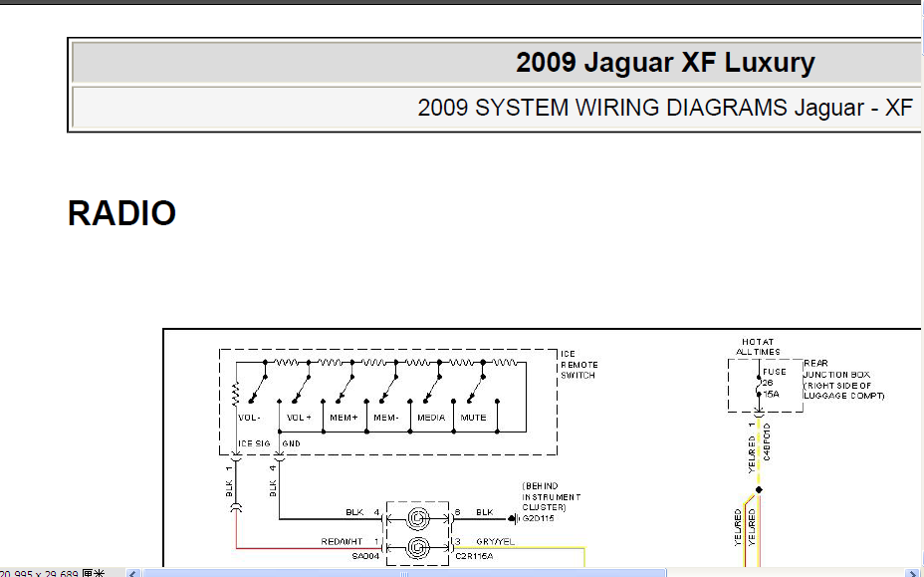The height and width of the screenshot is (577, 924).
Task: Click the '(BEHIND INSTRUMENT CLUSTER)' note
Action: [551, 496]
